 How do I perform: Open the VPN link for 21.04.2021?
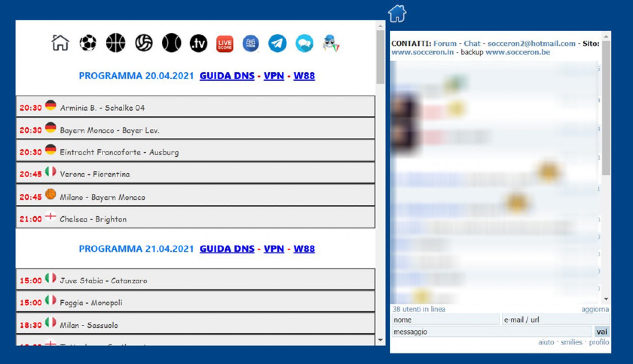[x=274, y=248]
